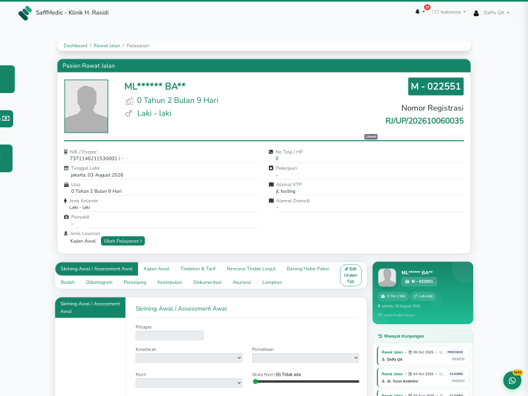Open the Daffa QA user menu

pos(496,13)
